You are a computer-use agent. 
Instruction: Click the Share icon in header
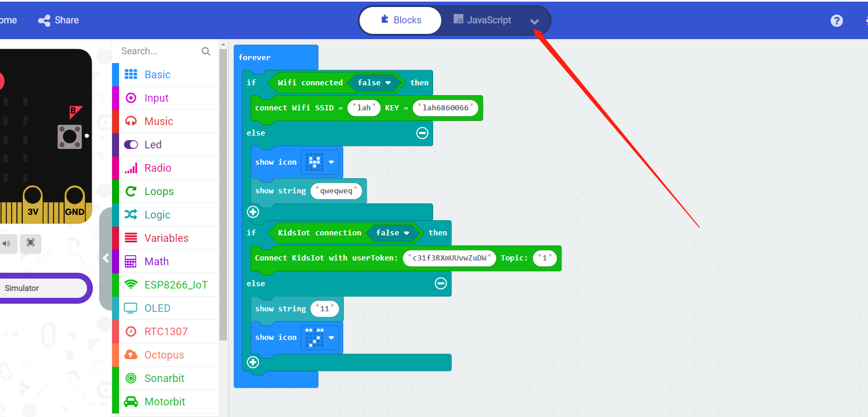coord(44,20)
